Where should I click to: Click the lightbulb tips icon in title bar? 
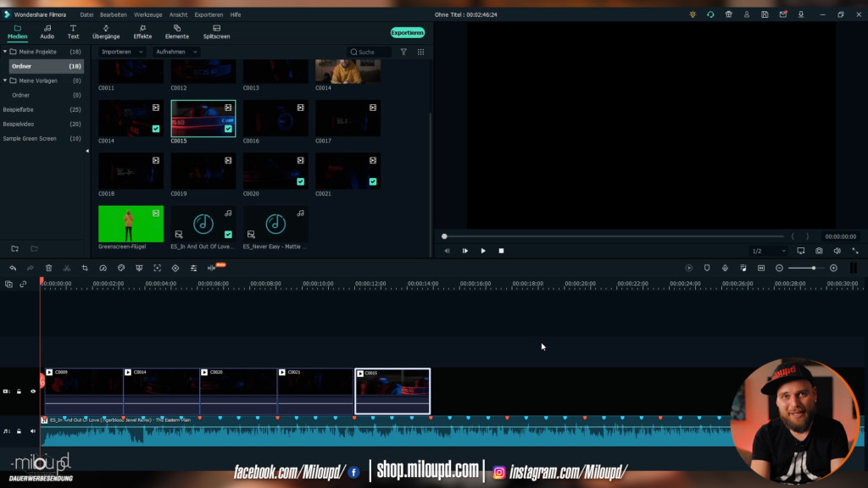coord(693,14)
